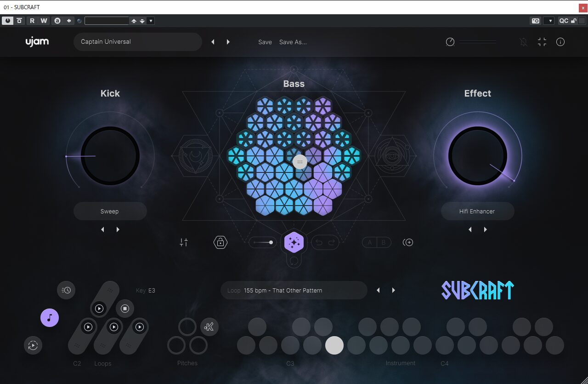This screenshot has height=384, width=588.
Task: Click the fullscreen corners resize icon
Action: [x=542, y=42]
